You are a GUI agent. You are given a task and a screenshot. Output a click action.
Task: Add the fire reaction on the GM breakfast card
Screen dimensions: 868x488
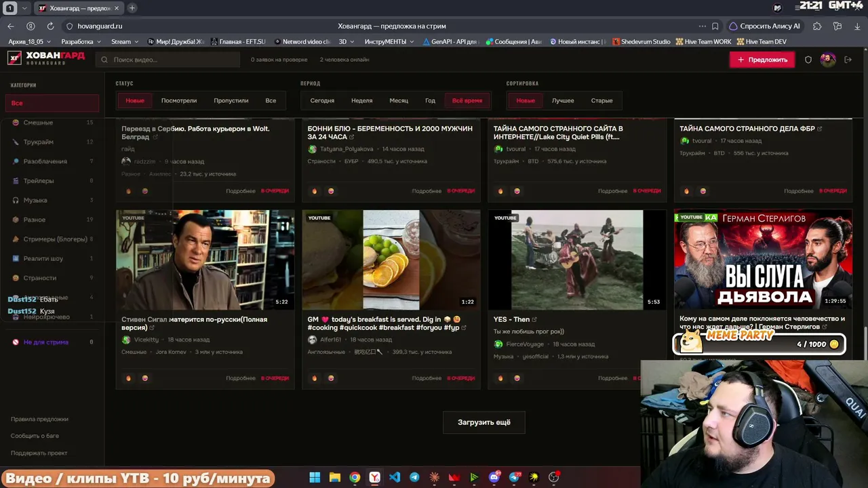click(314, 378)
